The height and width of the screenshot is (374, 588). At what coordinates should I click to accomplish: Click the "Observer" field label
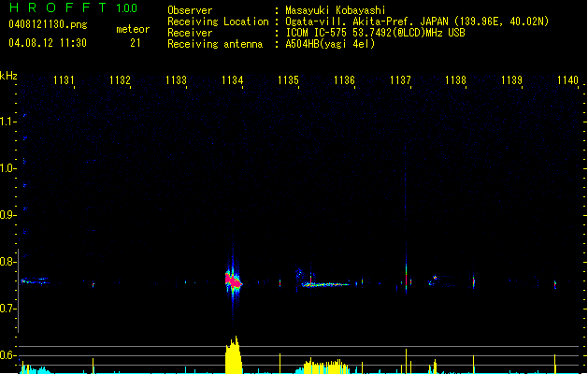tap(190, 10)
